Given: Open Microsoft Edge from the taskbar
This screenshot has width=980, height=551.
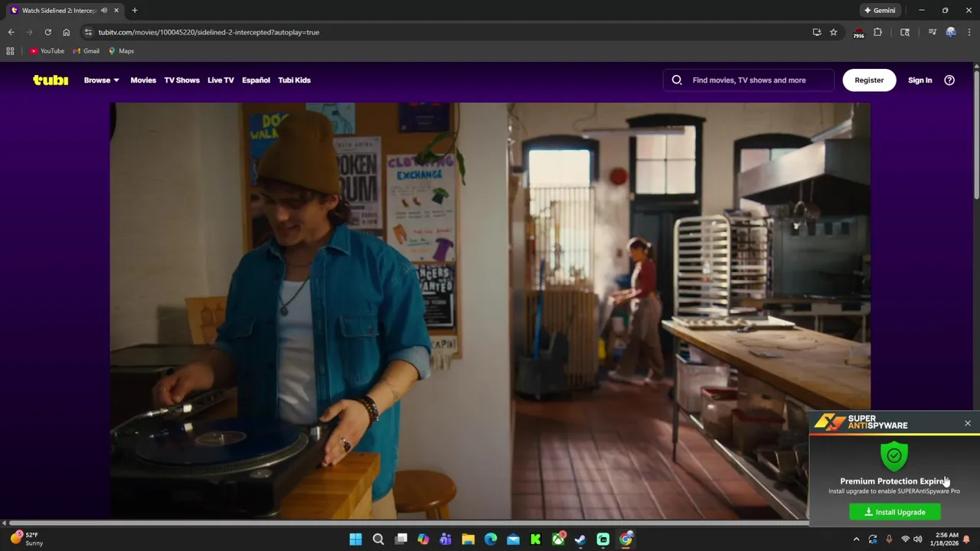Looking at the screenshot, I should [x=491, y=540].
